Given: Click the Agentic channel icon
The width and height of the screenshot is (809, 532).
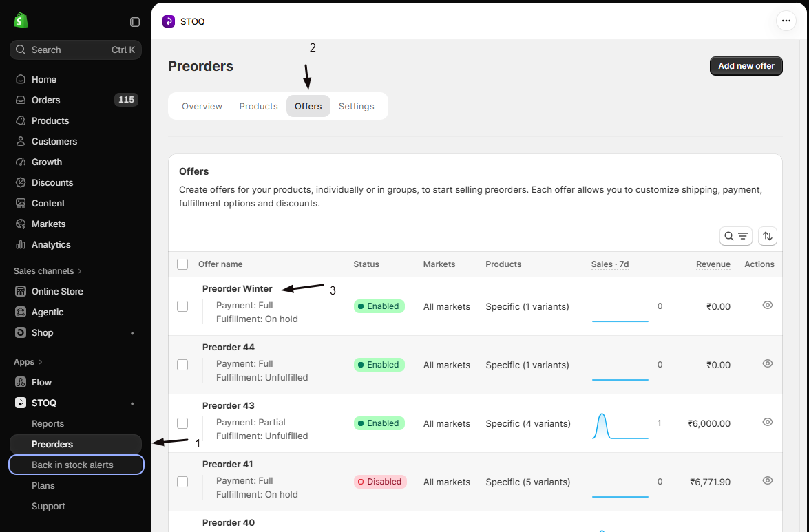Looking at the screenshot, I should coord(21,312).
